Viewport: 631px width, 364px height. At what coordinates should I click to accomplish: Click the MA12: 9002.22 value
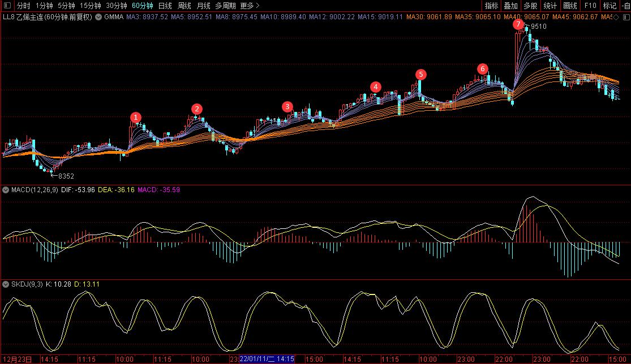332,17
